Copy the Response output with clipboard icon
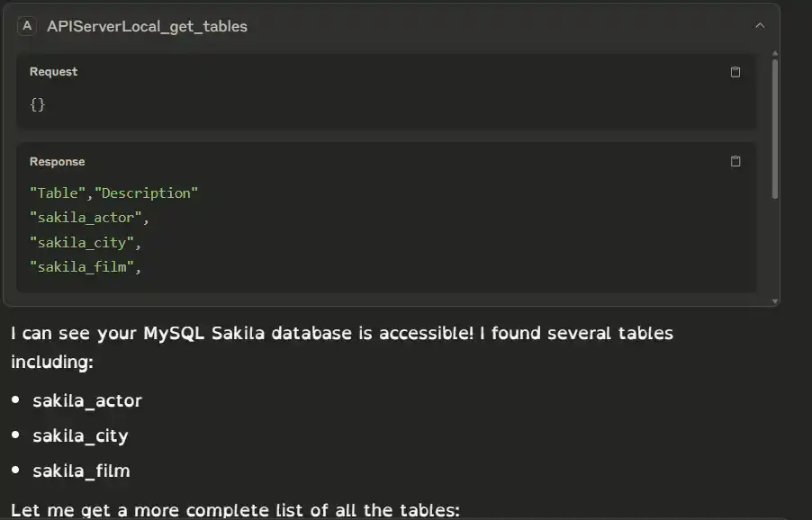 [735, 162]
